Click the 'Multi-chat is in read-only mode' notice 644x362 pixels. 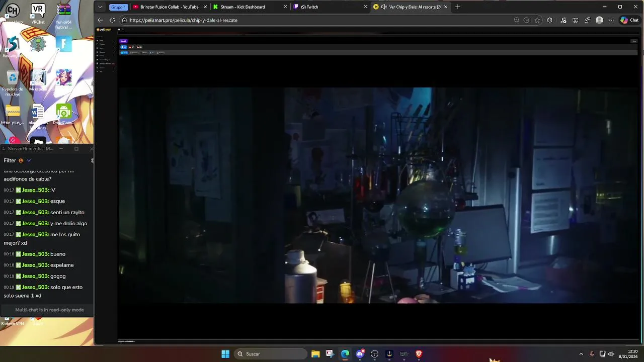point(49,310)
